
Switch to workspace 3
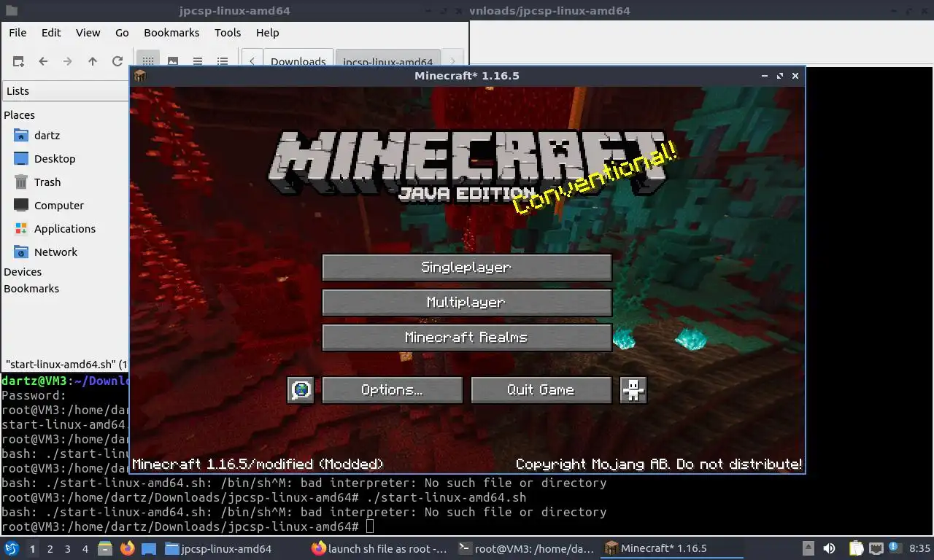[68, 548]
